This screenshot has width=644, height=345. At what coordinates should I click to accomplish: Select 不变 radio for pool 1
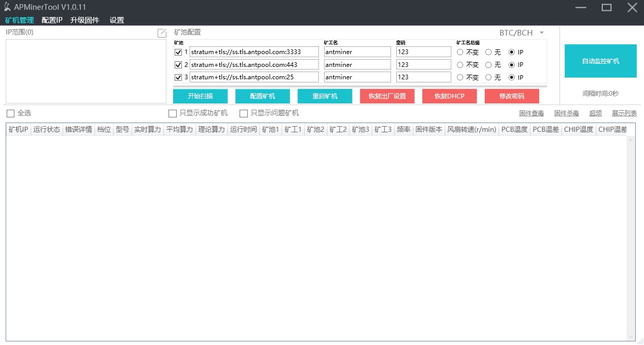460,52
